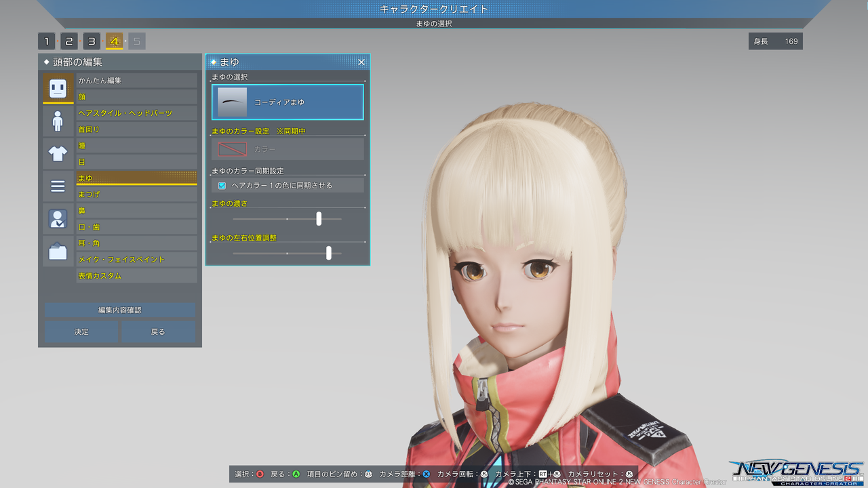The height and width of the screenshot is (488, 868).
Task: Select the active step 4 tab
Action: (x=114, y=41)
